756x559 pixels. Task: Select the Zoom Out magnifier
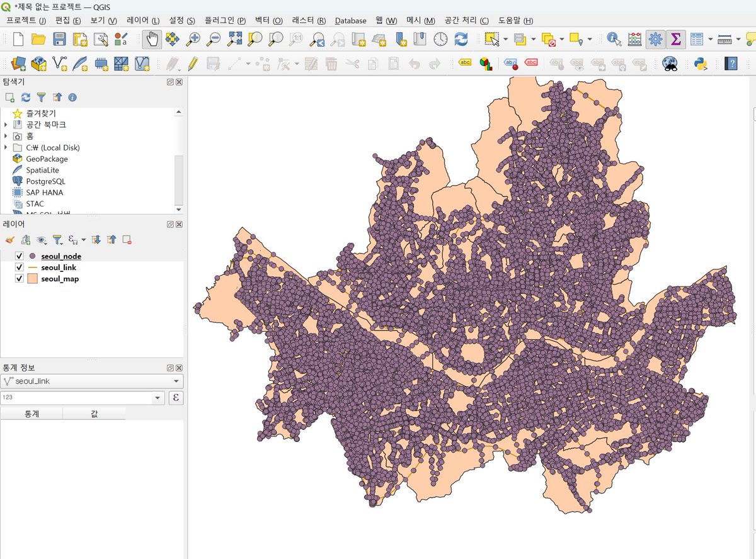tap(214, 39)
